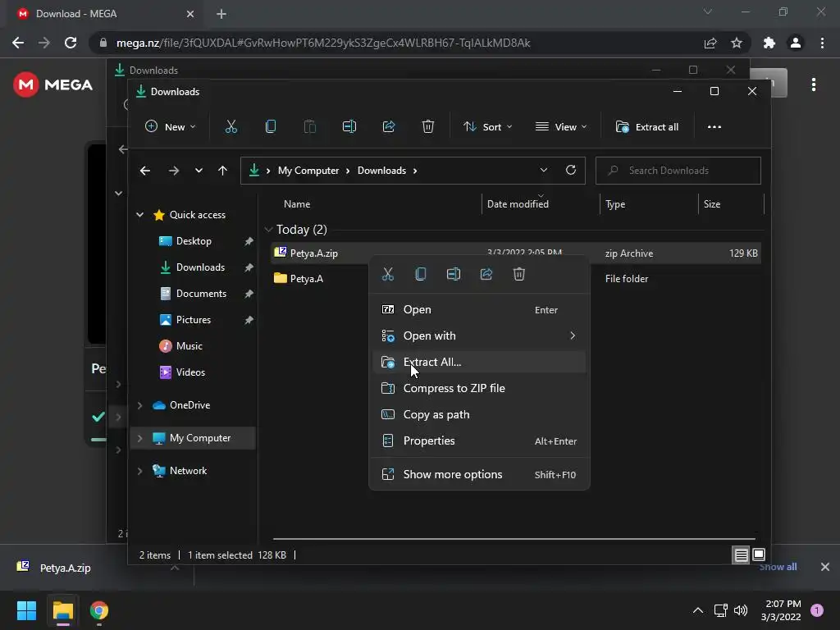Expand Open with submenu
This screenshot has height=630, width=840.
coord(479,336)
